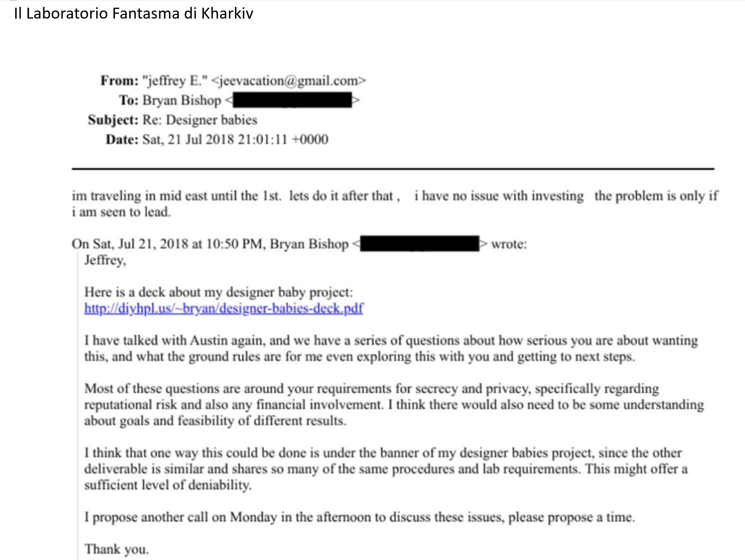Click the redacted address in the To line
The height and width of the screenshot is (560, 745).
(292, 100)
